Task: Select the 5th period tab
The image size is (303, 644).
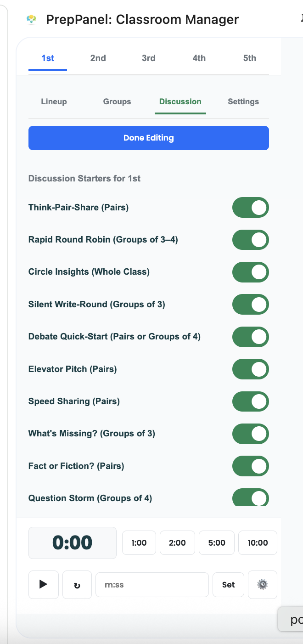Action: click(x=249, y=58)
